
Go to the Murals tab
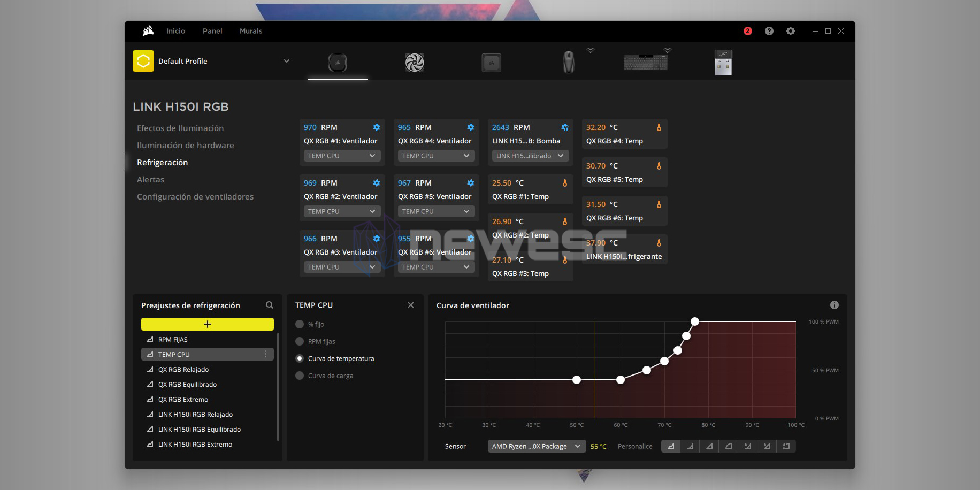(x=251, y=31)
